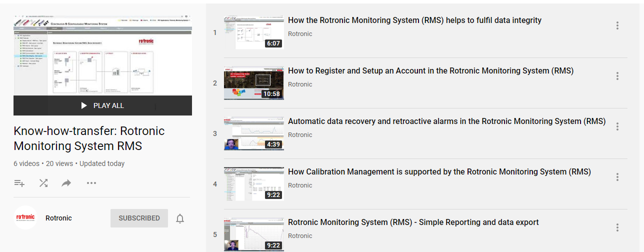Open the Rotronic channel avatar logo

25,217
